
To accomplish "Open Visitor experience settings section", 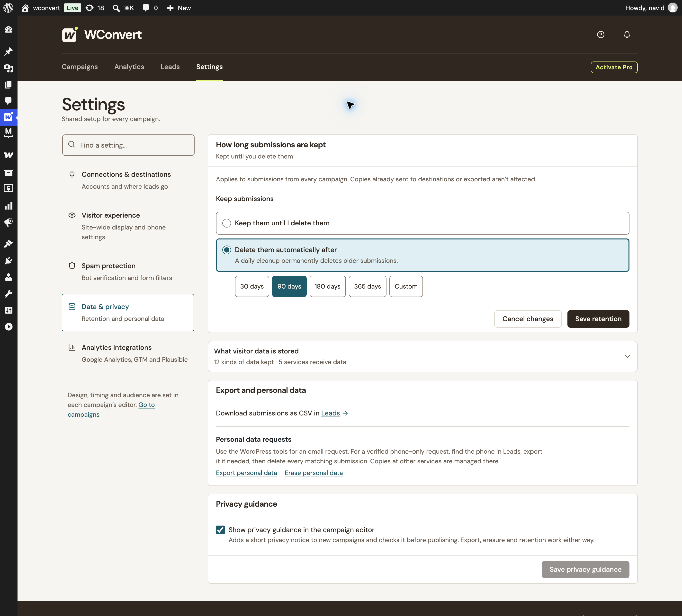I will point(128,226).
